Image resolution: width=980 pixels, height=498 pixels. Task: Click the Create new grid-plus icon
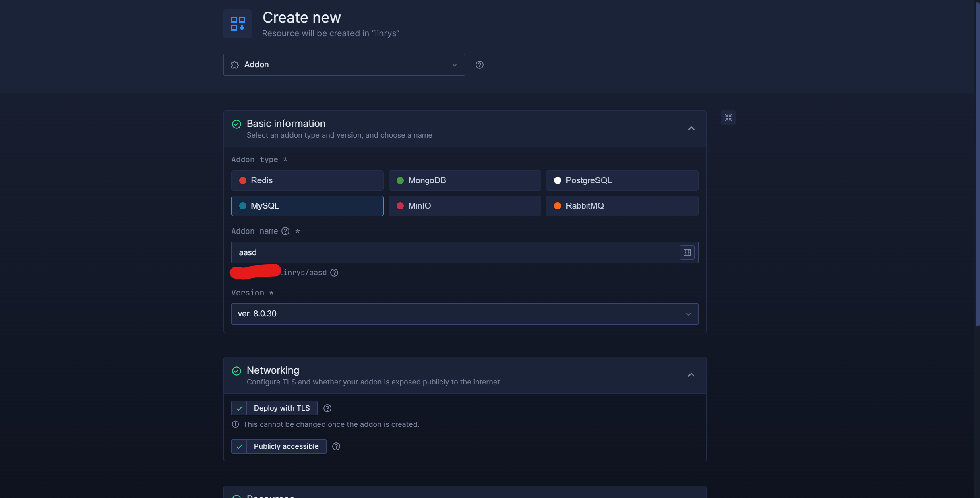tap(238, 24)
